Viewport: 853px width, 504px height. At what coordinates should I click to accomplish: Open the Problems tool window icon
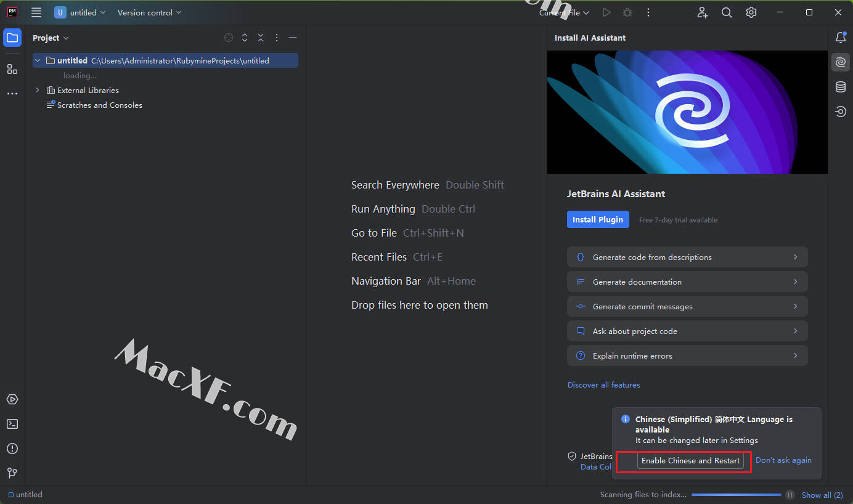pos(12,449)
